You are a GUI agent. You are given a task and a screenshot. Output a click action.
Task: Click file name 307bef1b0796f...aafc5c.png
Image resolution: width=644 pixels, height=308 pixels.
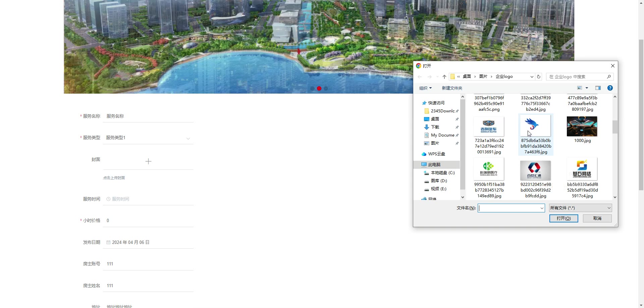click(x=489, y=104)
